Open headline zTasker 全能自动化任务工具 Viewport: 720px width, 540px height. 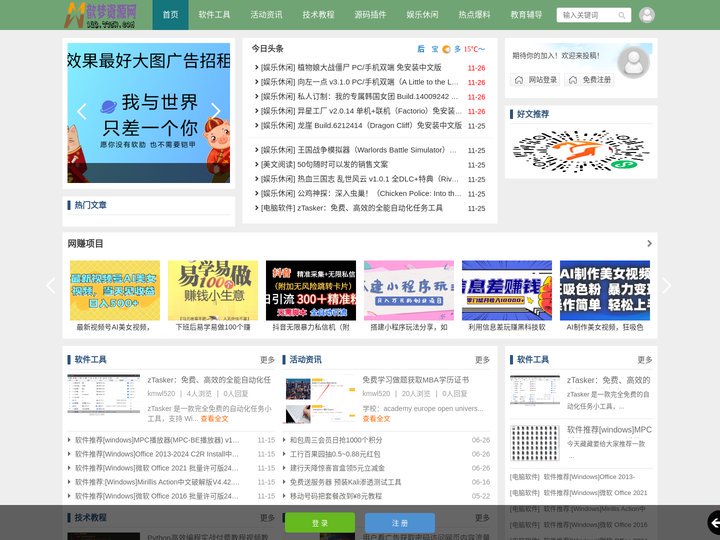pos(352,208)
